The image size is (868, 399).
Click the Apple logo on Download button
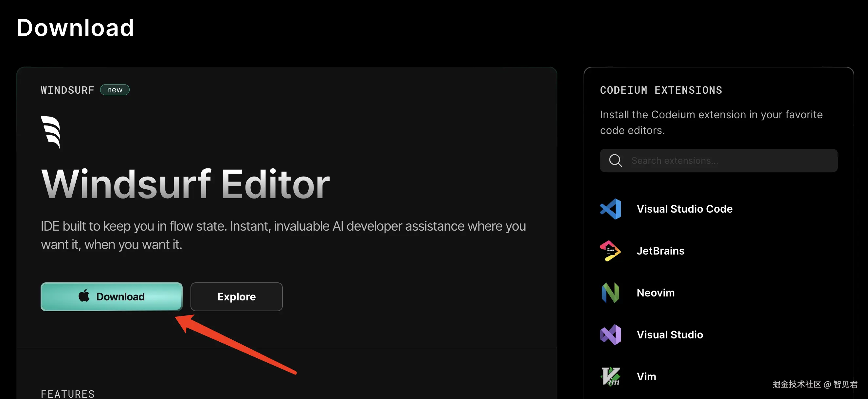[x=84, y=296]
